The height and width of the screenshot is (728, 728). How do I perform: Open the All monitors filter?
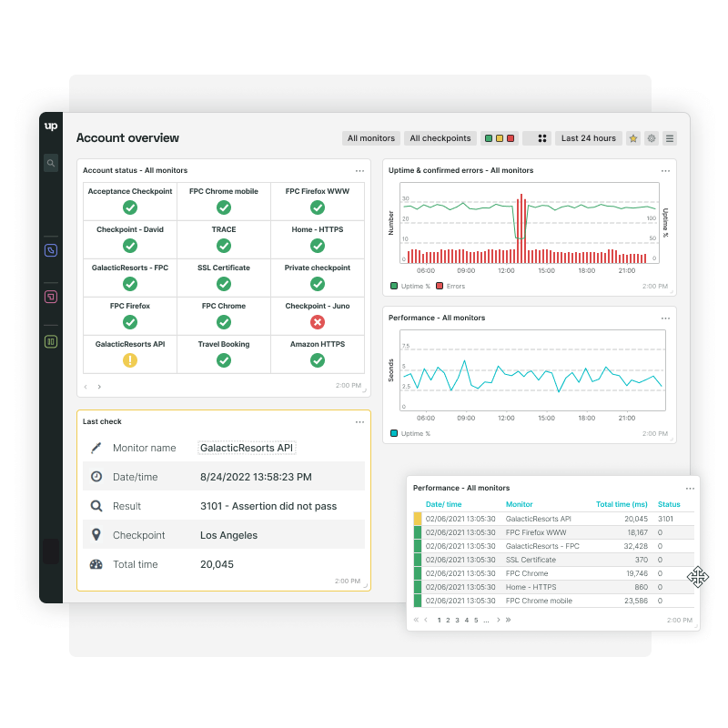coord(370,138)
